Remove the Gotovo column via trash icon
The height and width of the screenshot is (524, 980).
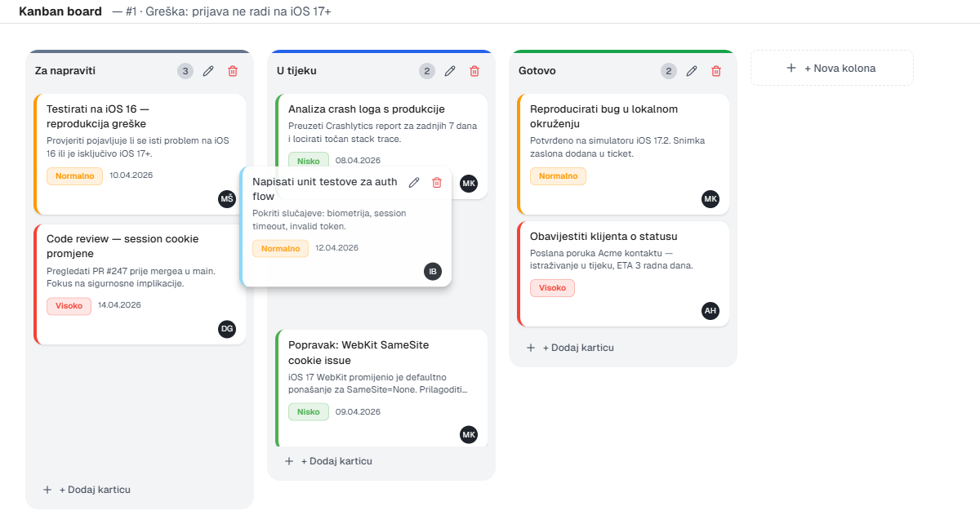(x=716, y=71)
